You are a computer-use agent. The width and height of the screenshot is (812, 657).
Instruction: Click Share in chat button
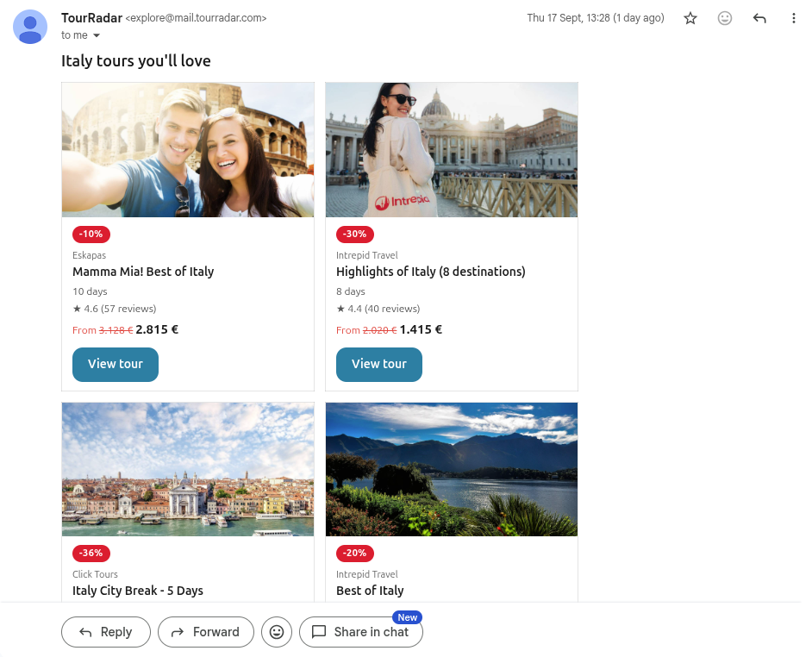pyautogui.click(x=361, y=632)
